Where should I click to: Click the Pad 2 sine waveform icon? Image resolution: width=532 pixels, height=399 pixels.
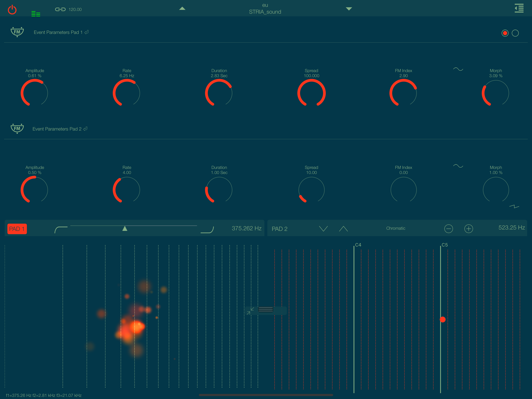(x=458, y=166)
